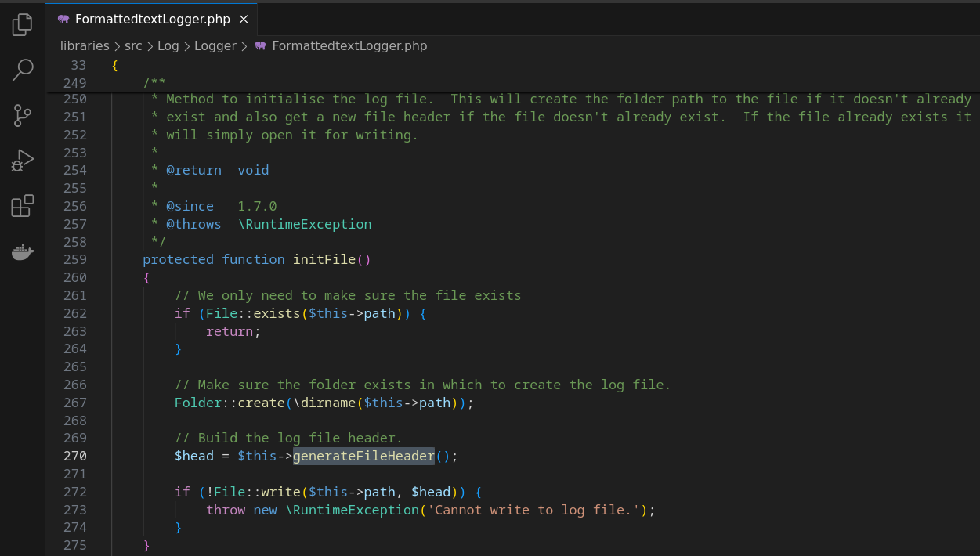
Task: Click line number 33 in sticky scroll
Action: [78, 65]
